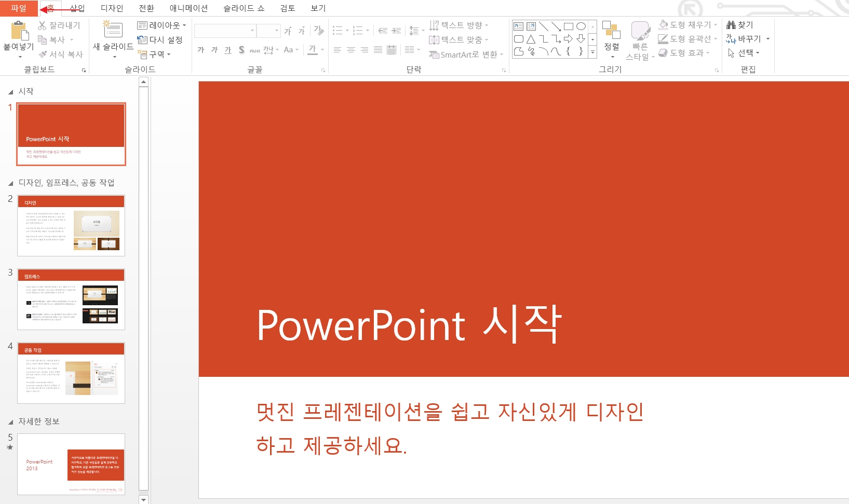Open the 파일 tab
The image size is (849, 504).
(19, 8)
